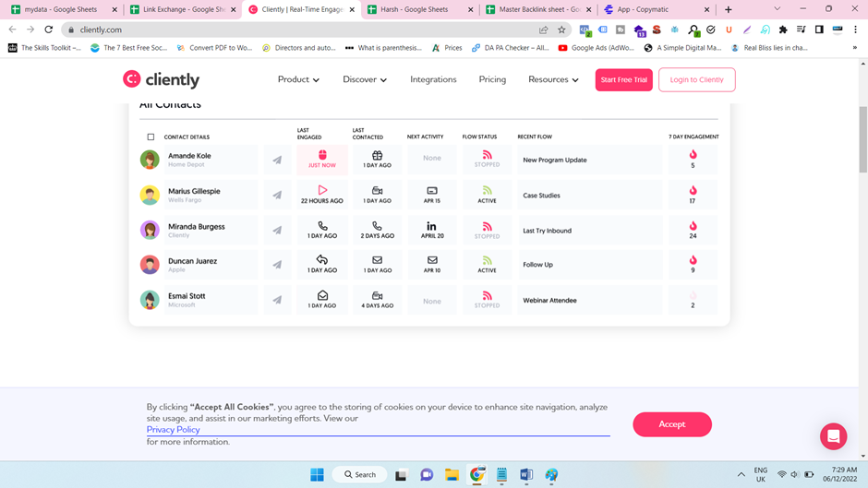Viewport: 868px width, 488px height.
Task: Click the Just Now mouse icon for Amande Kole
Action: tap(322, 154)
